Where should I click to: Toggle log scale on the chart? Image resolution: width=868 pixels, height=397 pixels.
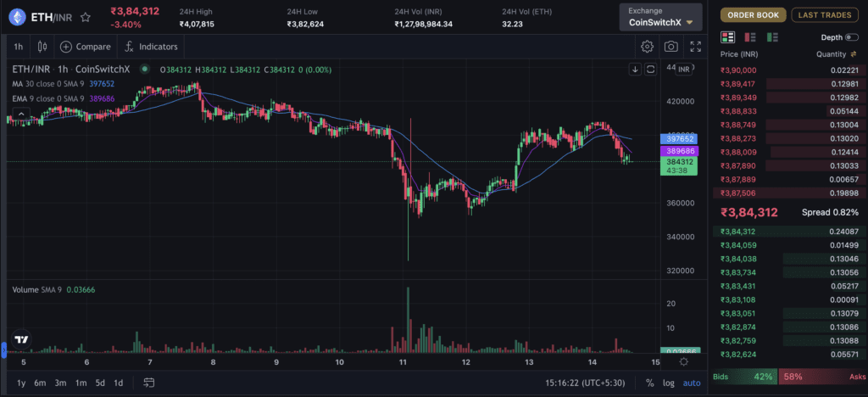coord(669,383)
